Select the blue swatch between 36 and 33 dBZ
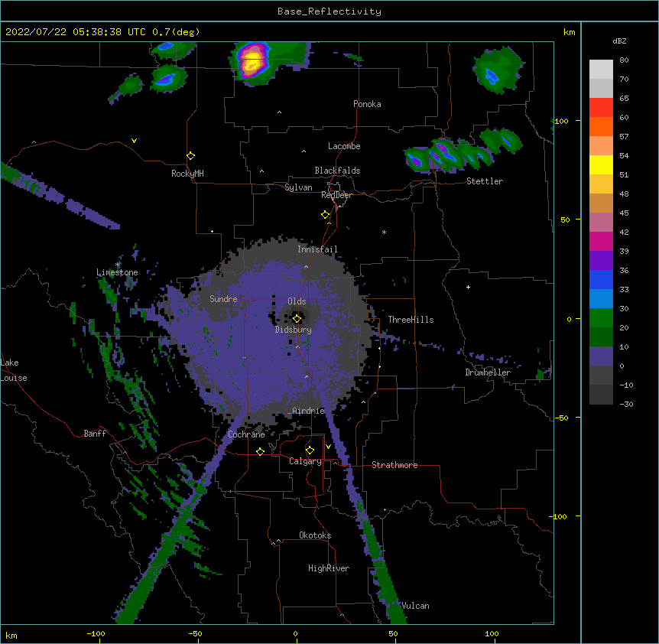This screenshot has width=659, height=644. 601,279
